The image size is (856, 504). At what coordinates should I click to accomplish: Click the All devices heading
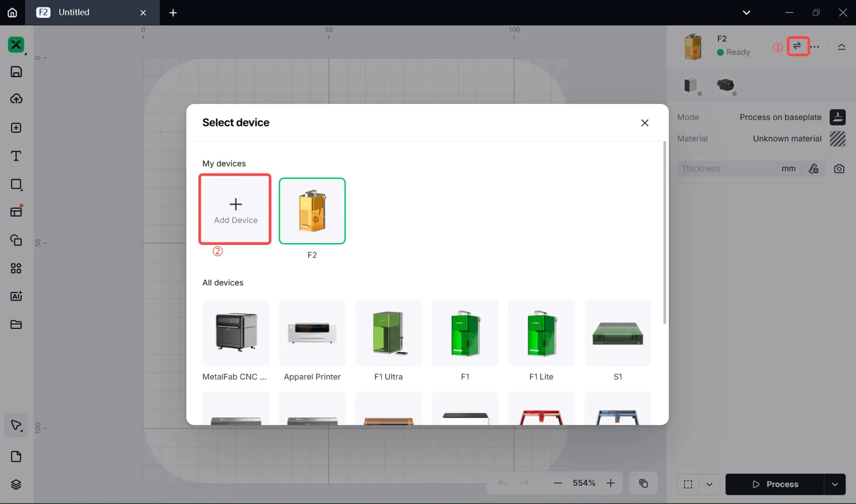point(223,283)
